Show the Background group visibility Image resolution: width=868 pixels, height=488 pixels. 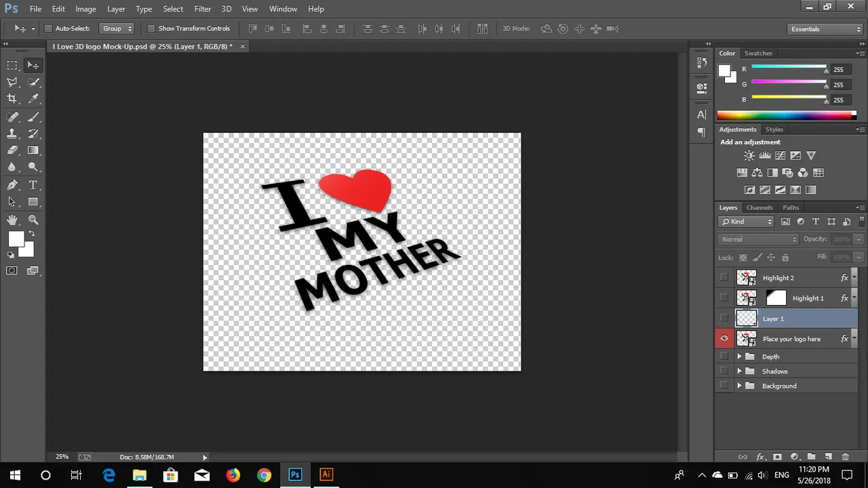click(724, 386)
